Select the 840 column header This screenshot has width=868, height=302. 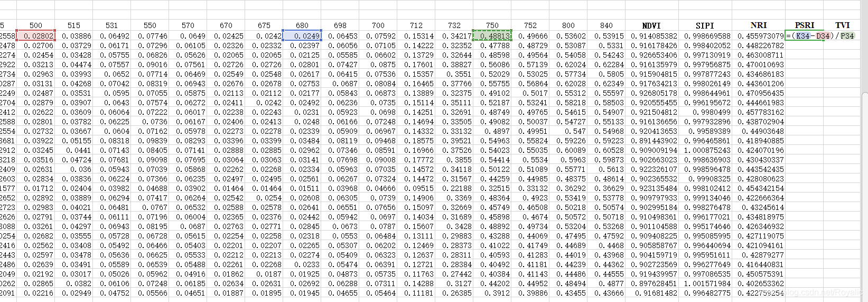606,25
